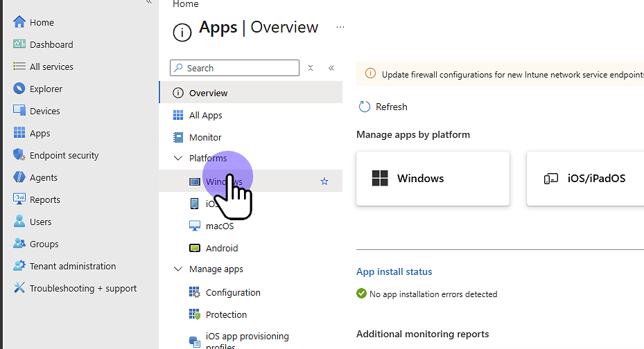Select macOS under Platforms

point(251,226)
